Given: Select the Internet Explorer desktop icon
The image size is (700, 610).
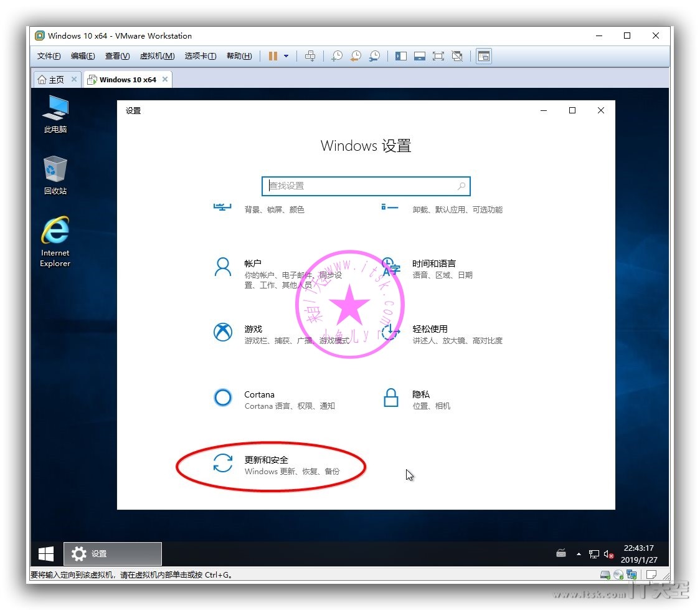Looking at the screenshot, I should click(x=55, y=242).
